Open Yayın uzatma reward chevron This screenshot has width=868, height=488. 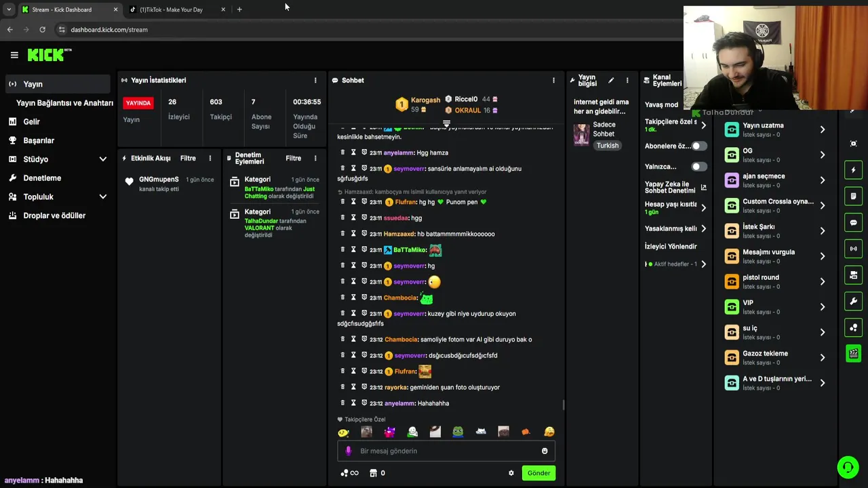(823, 129)
